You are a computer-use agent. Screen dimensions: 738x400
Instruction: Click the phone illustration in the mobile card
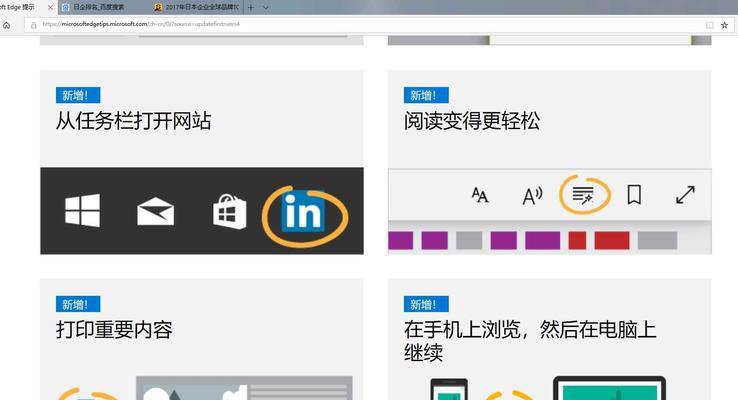coord(449,390)
